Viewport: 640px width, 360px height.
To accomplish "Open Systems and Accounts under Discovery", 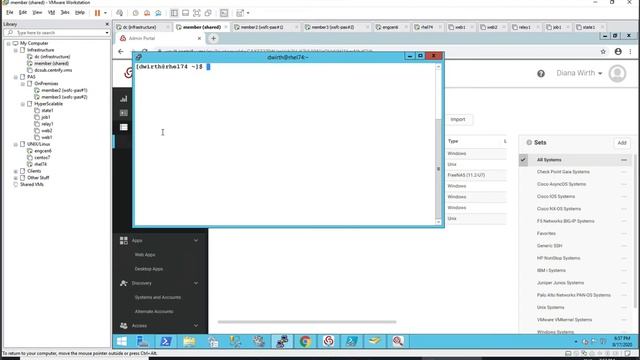I will click(x=158, y=298).
